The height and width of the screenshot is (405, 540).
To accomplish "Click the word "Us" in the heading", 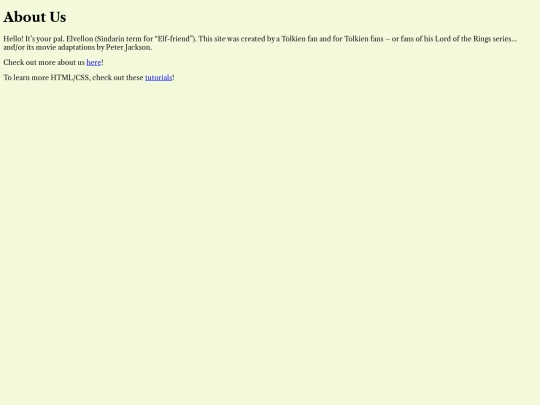I will tap(58, 17).
